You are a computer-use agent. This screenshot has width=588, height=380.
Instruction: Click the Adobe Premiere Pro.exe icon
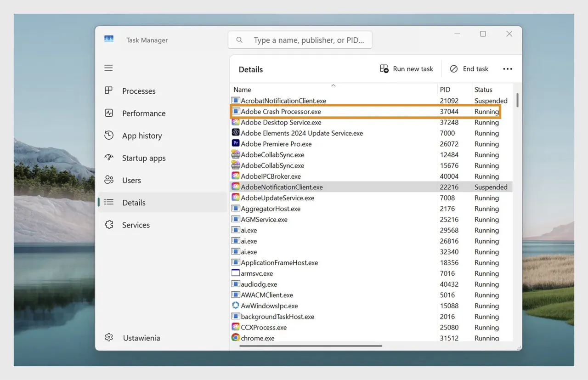pyautogui.click(x=236, y=144)
